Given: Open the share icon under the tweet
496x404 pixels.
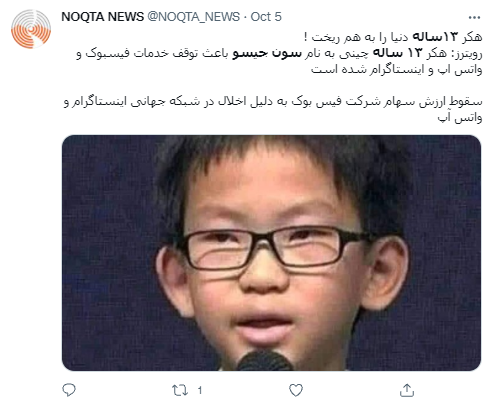Looking at the screenshot, I should click(407, 390).
